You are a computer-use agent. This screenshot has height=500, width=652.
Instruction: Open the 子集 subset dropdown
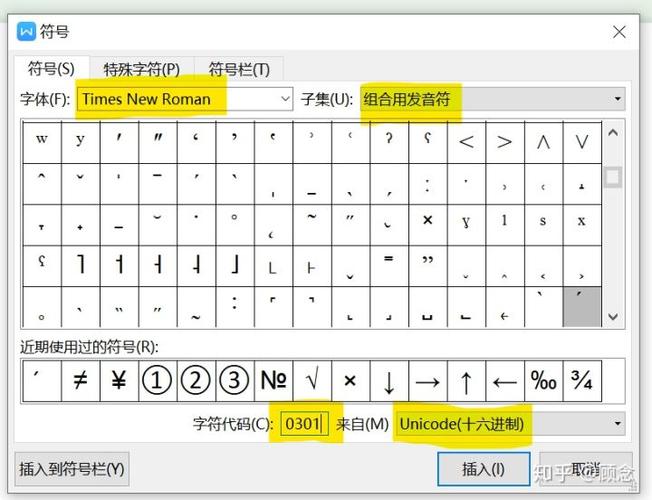[493, 99]
